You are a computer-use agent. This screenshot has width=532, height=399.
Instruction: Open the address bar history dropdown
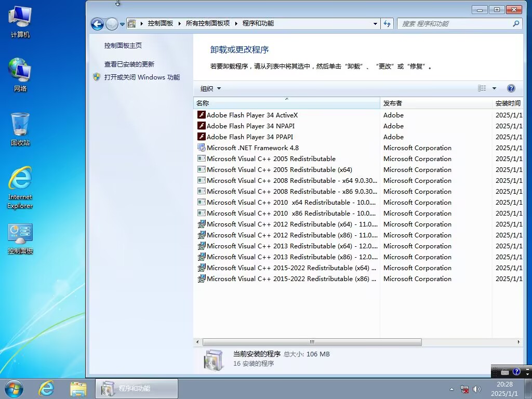pyautogui.click(x=375, y=24)
